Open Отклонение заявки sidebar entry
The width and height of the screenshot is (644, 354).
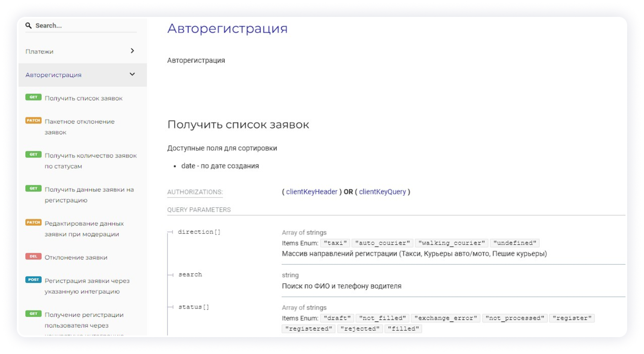click(x=76, y=257)
